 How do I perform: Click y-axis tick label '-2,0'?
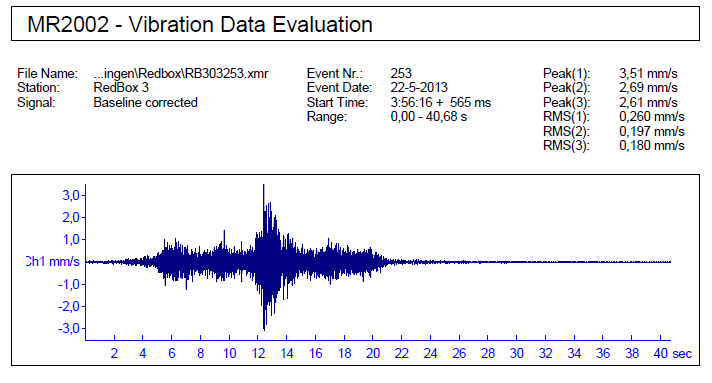[69, 306]
